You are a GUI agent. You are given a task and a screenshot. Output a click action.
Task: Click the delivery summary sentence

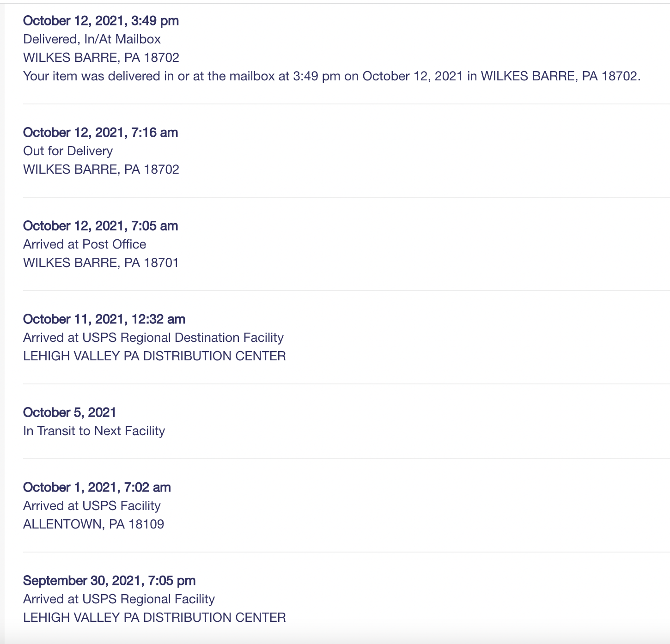pos(332,76)
